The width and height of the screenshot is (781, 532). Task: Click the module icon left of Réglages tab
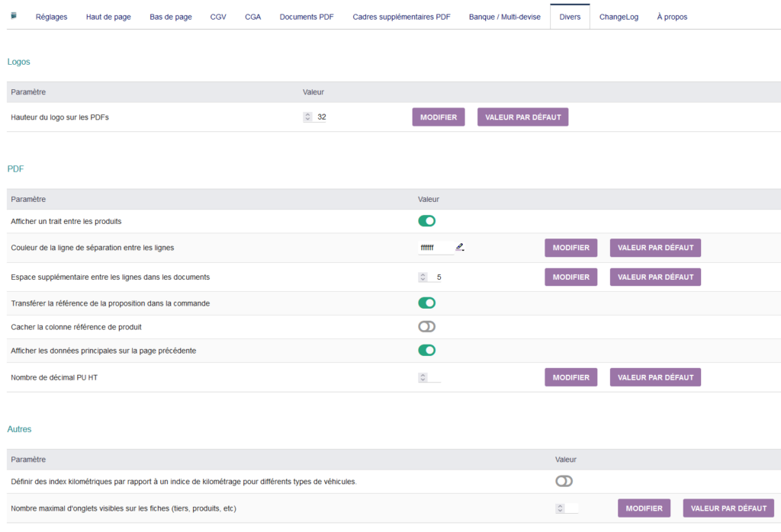[x=14, y=16]
